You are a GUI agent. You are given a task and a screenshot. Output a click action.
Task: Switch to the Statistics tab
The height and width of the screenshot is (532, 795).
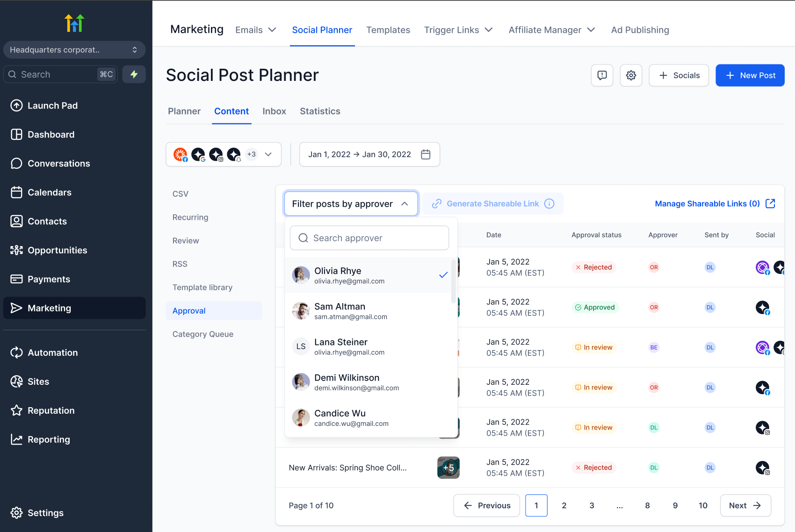coord(320,111)
